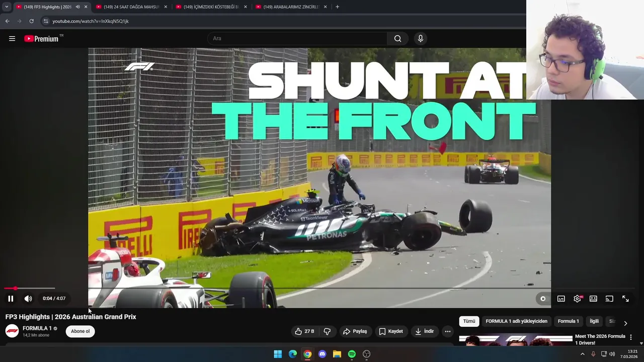Viewport: 644px width, 362px height.
Task: Switch to theater mode view
Action: point(593,299)
